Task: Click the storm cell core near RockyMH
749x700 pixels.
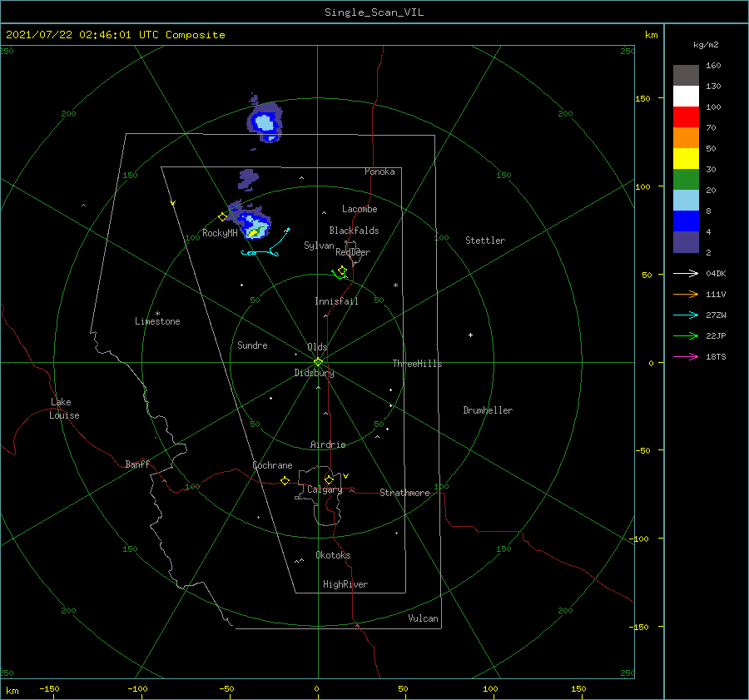Action: (x=253, y=233)
